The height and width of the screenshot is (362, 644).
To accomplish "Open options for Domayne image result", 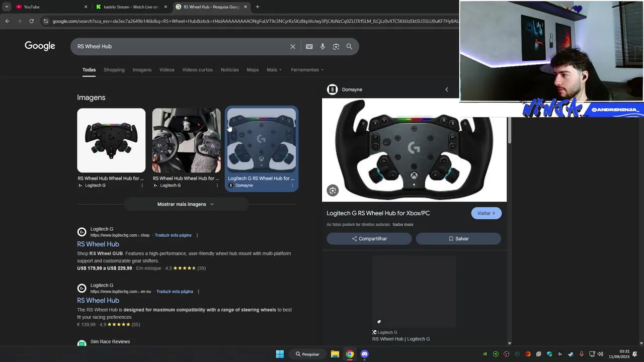I will [292, 185].
